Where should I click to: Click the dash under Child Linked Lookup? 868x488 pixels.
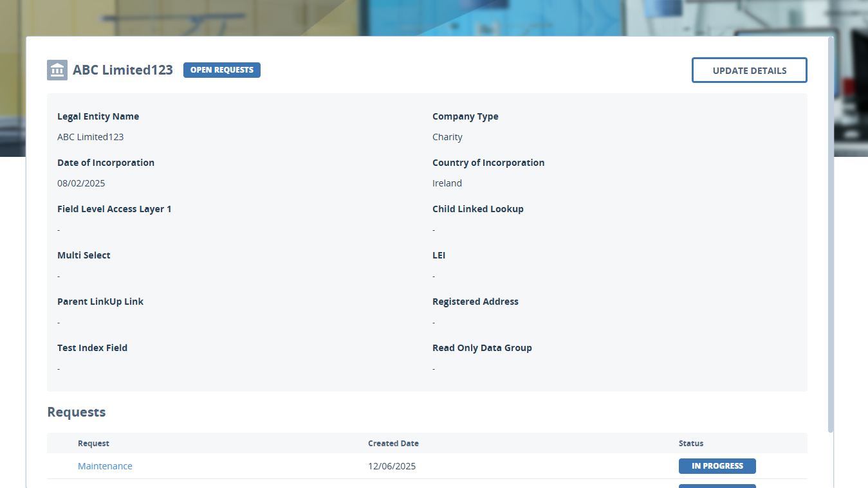click(x=434, y=229)
